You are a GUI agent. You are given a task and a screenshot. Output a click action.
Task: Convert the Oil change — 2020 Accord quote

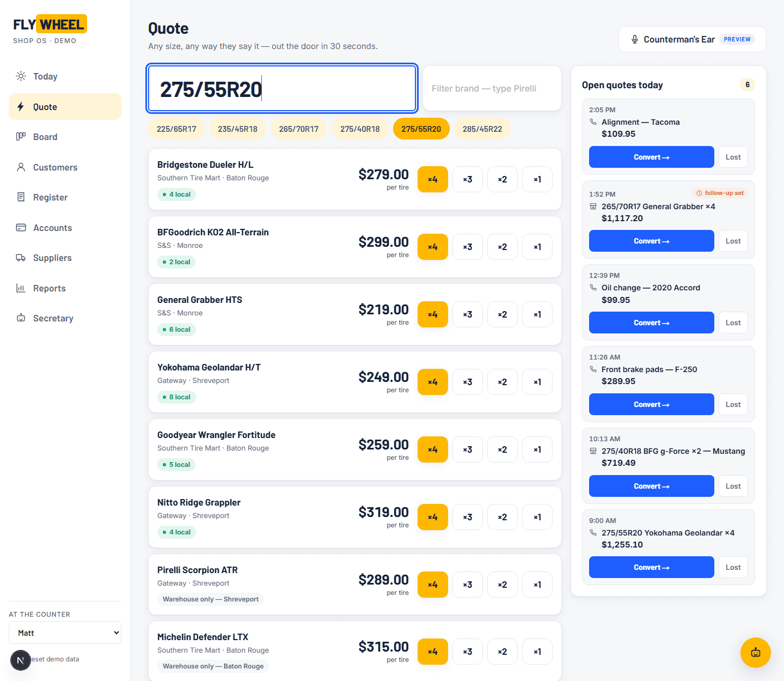[x=652, y=323]
